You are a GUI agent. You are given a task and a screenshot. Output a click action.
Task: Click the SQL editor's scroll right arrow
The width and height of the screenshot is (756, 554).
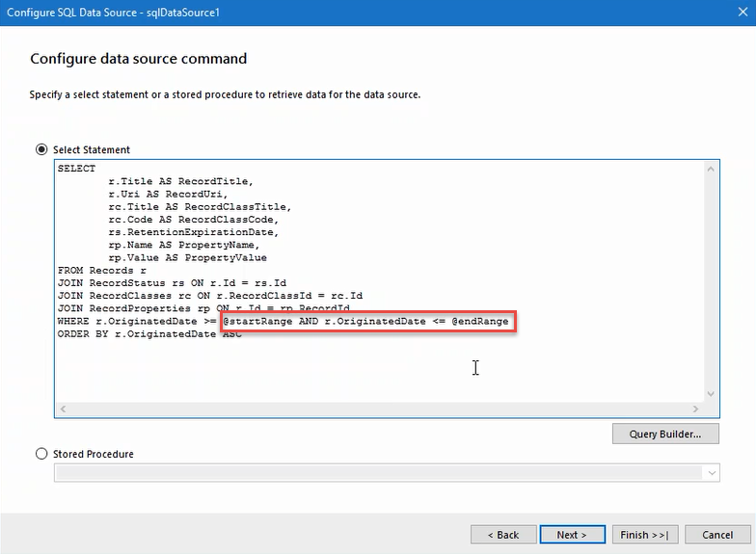tap(696, 409)
